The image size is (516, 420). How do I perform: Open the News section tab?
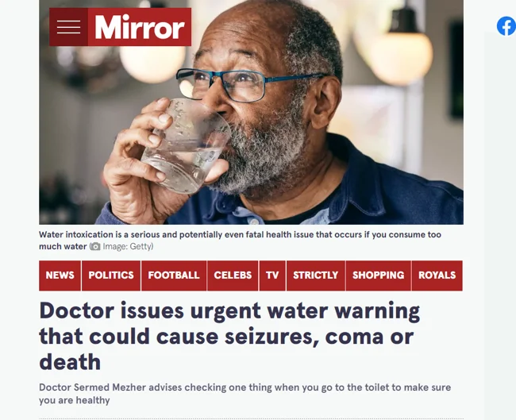(x=60, y=276)
